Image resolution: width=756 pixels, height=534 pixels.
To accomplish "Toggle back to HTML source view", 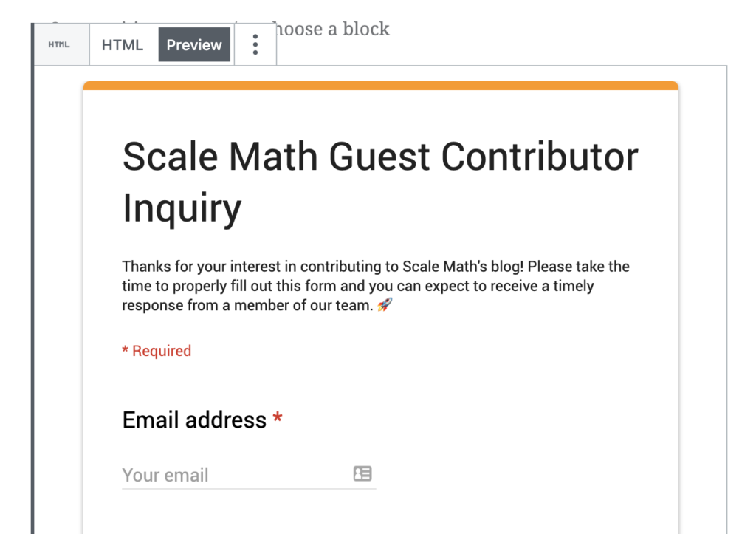I will coord(122,44).
